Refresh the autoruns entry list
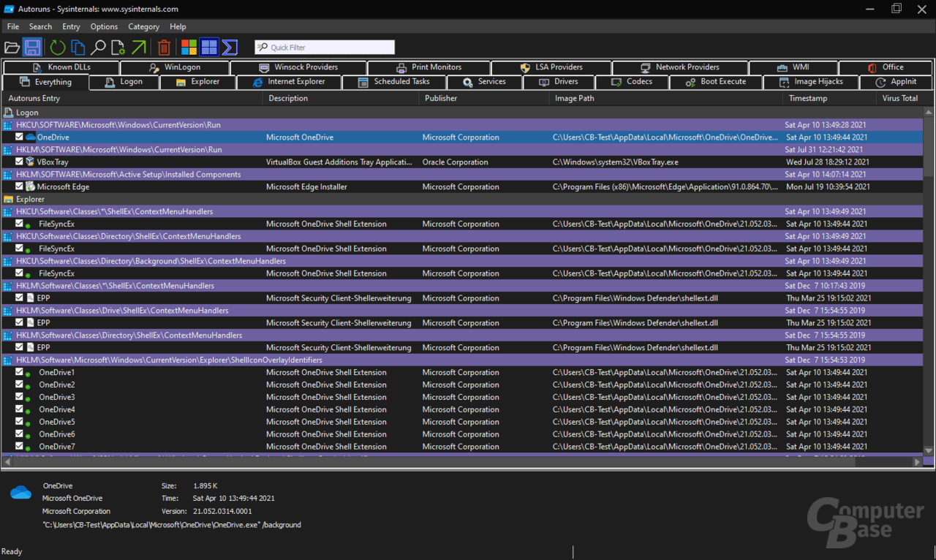 click(x=57, y=47)
